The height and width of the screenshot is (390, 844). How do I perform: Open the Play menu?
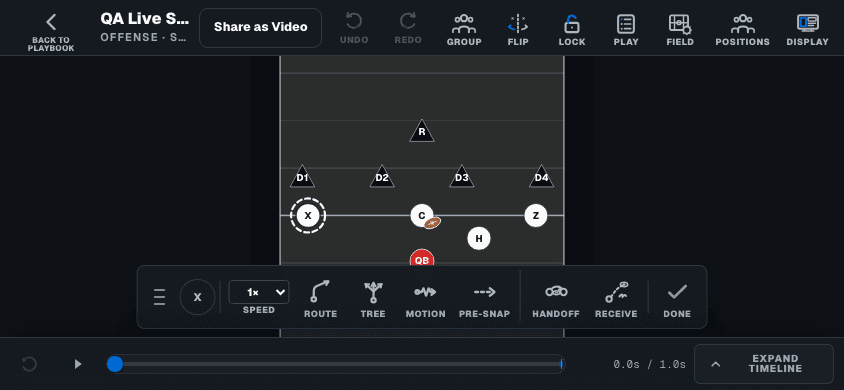click(x=626, y=30)
